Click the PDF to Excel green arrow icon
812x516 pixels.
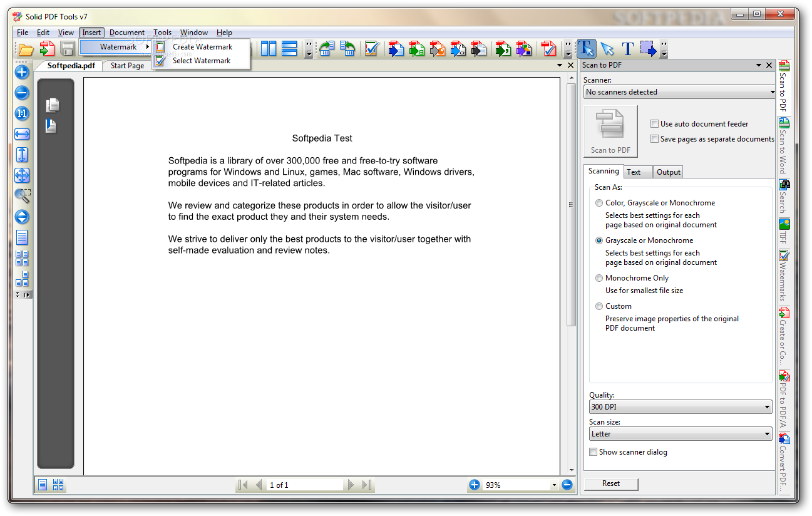(417, 48)
